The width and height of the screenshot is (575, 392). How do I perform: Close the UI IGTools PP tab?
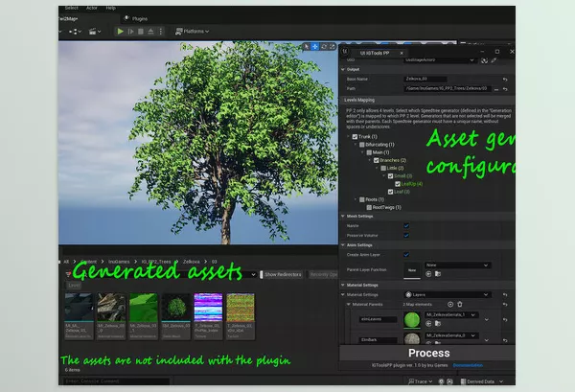click(x=402, y=53)
